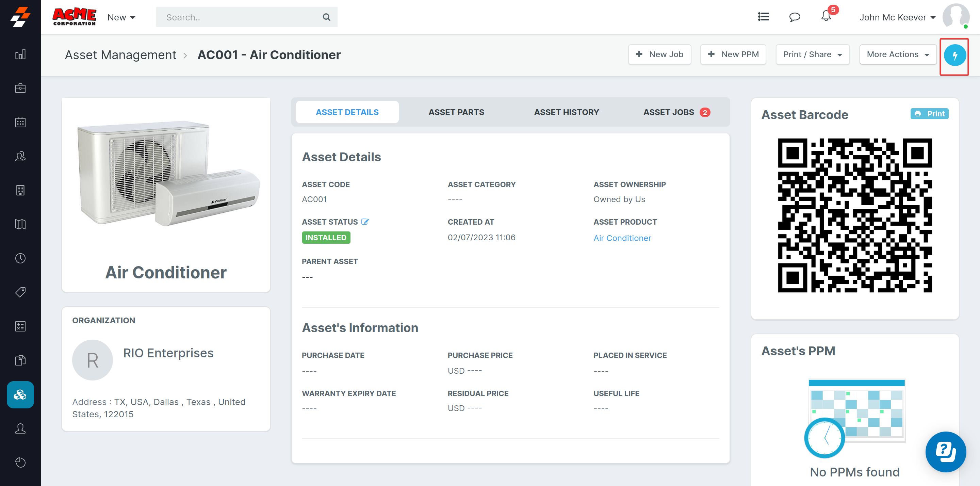The height and width of the screenshot is (486, 980).
Task: Click the edit icon beside Asset Status
Action: (x=365, y=222)
